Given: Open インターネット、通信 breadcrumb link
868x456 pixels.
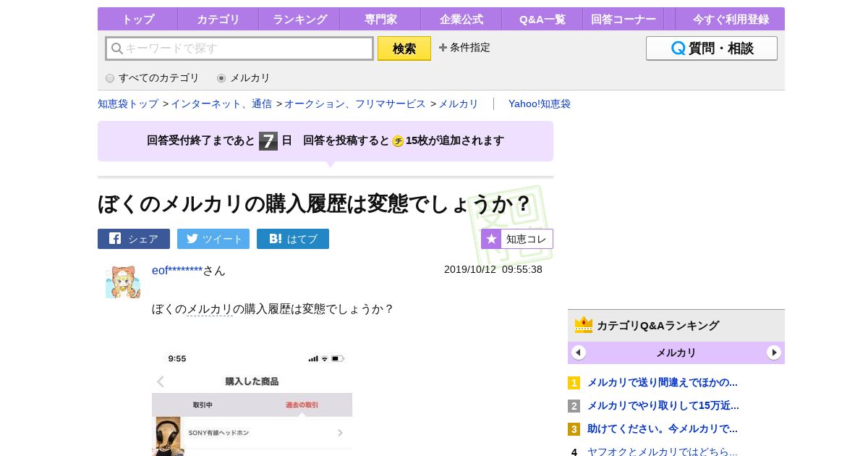Looking at the screenshot, I should (221, 104).
